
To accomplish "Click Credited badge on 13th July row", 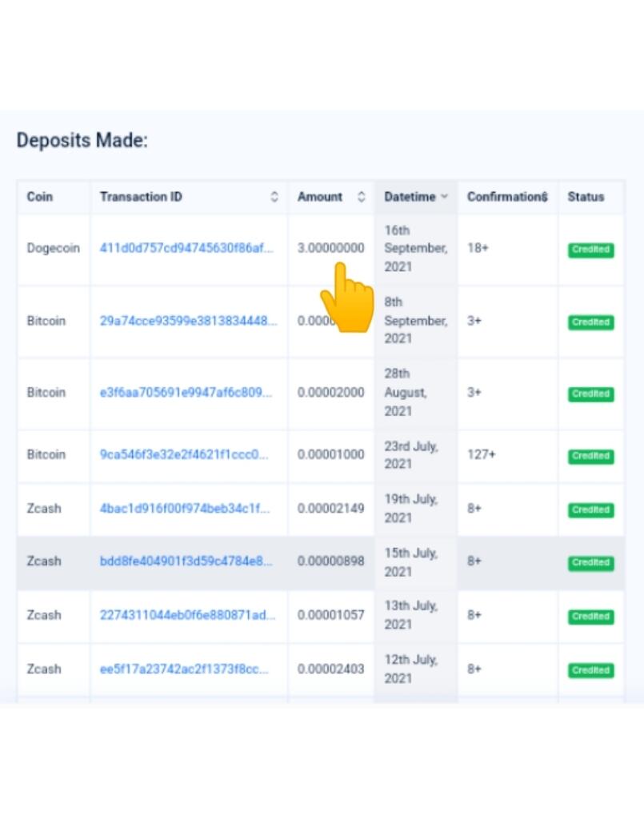I will coord(590,617).
